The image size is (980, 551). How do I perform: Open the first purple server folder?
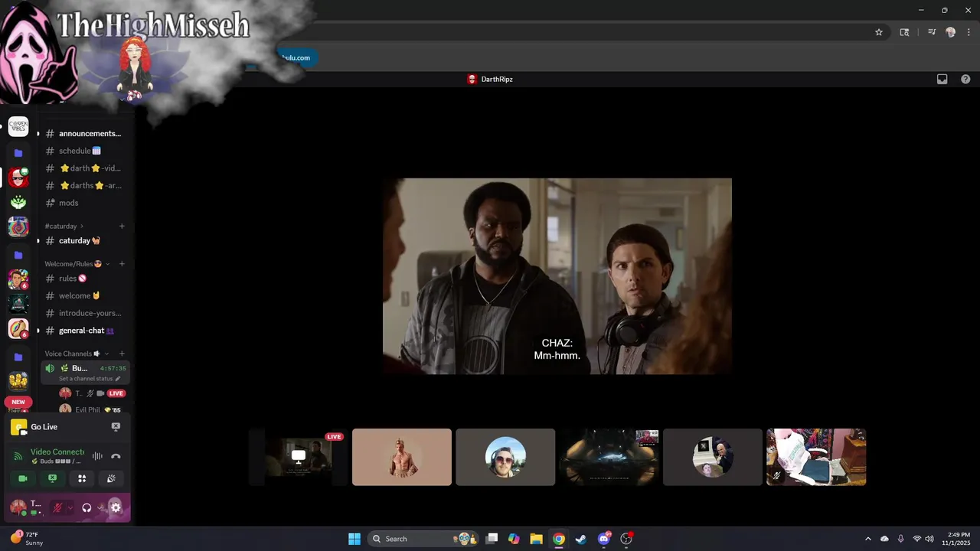click(x=18, y=153)
